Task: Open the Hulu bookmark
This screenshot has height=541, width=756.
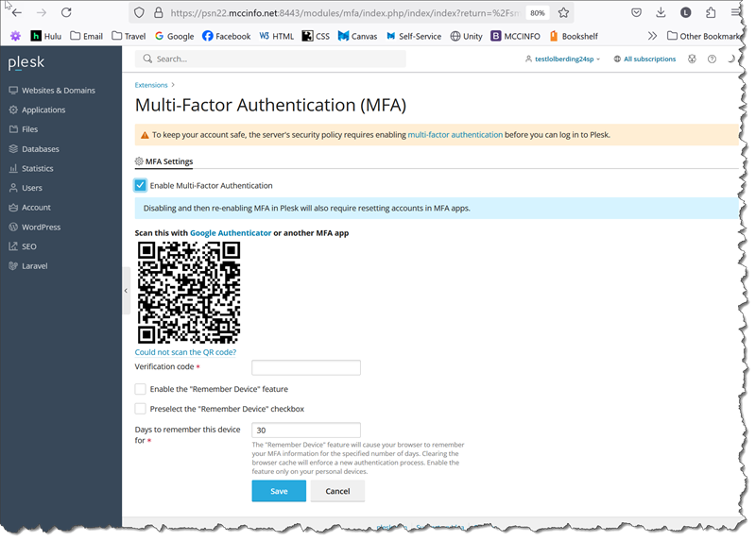Action: coord(46,36)
